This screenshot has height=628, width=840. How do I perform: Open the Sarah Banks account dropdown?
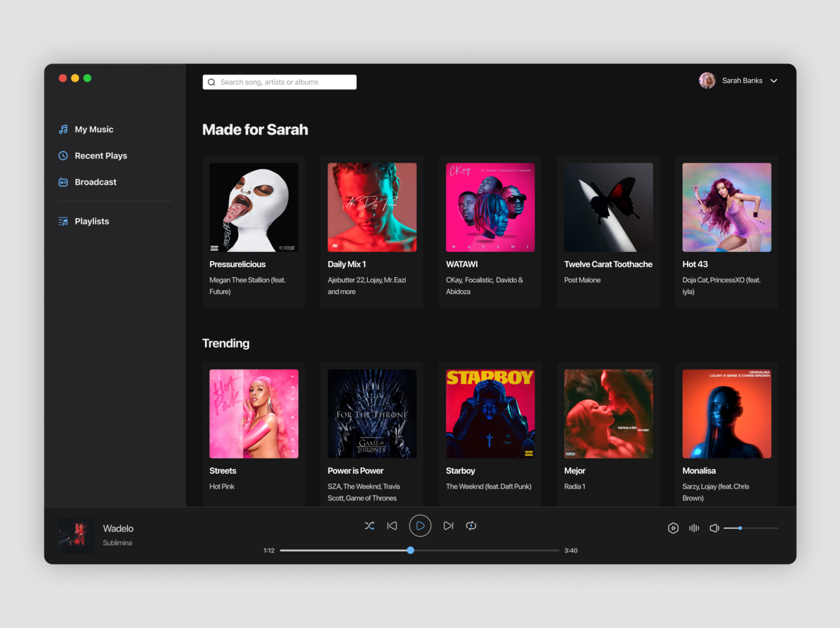(x=773, y=80)
